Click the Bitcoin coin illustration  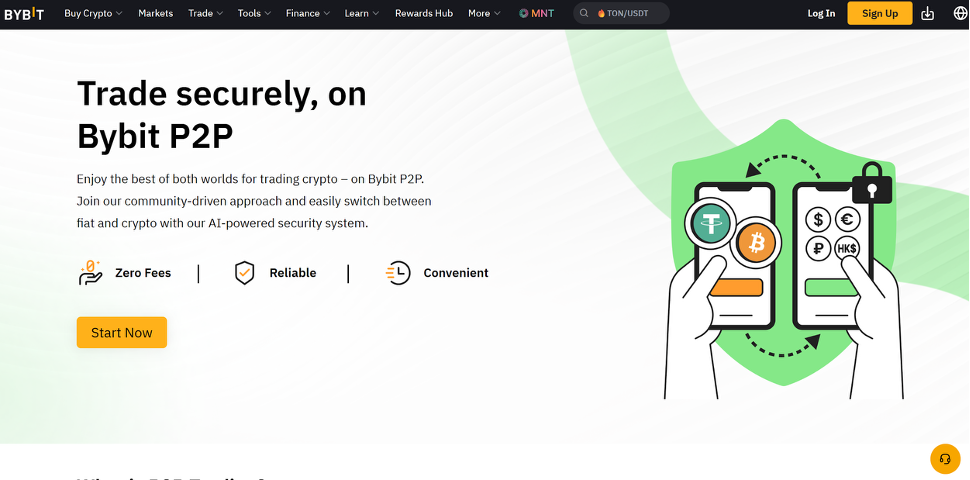click(756, 243)
